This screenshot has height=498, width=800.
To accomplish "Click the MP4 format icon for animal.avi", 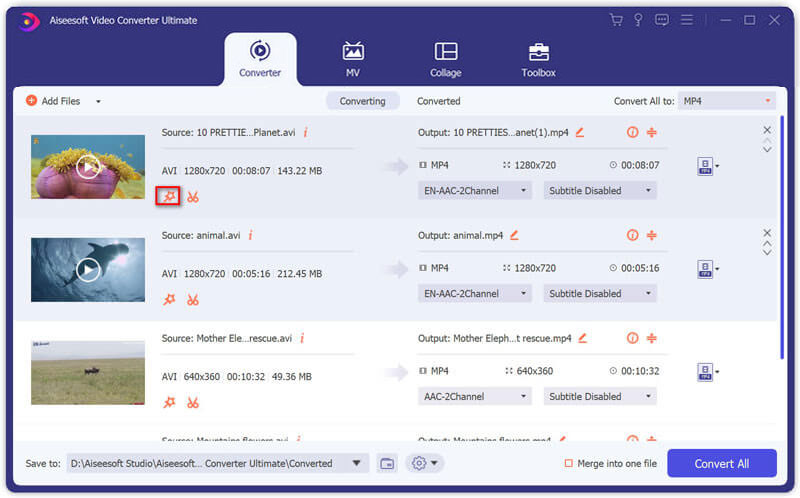I will pyautogui.click(x=705, y=269).
